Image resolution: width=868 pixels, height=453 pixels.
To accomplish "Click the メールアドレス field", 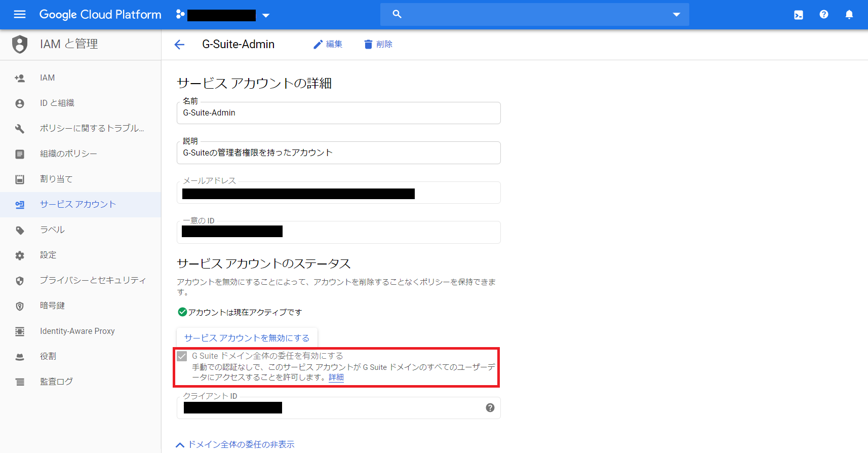I will (338, 193).
